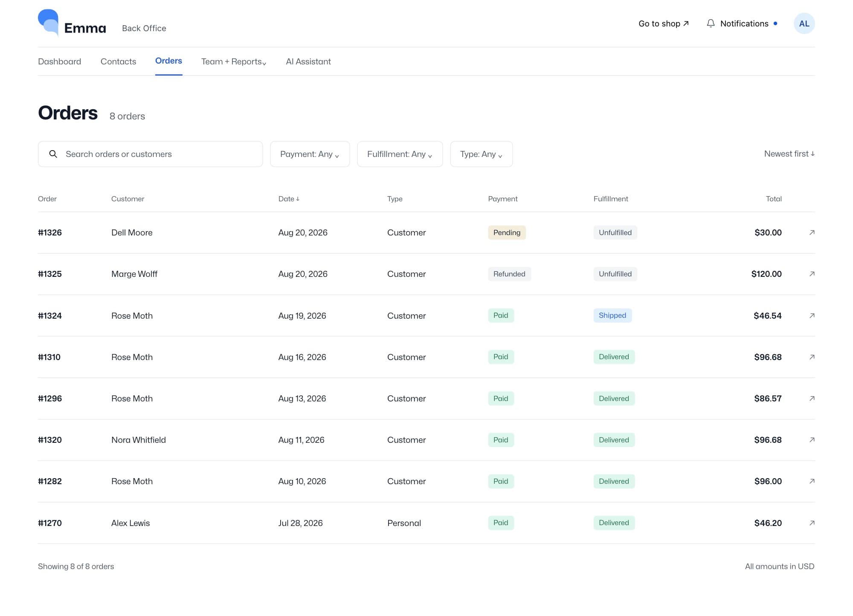Click the Payment column header
This screenshot has width=853, height=616.
[x=503, y=199]
